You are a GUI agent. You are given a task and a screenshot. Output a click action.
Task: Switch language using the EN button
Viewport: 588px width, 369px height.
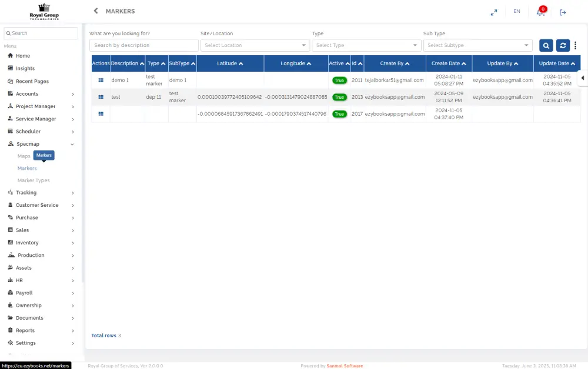pos(517,12)
